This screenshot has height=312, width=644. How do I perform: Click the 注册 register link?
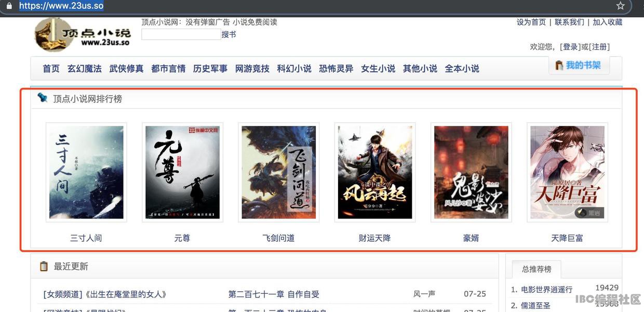coord(599,47)
